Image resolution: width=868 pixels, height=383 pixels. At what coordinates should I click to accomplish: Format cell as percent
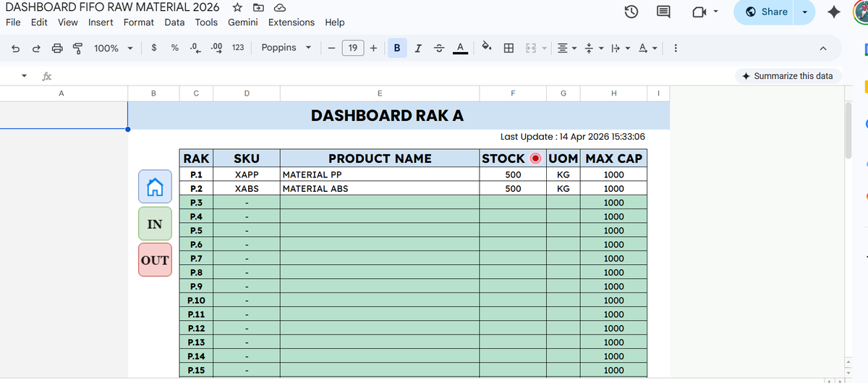pyautogui.click(x=174, y=48)
